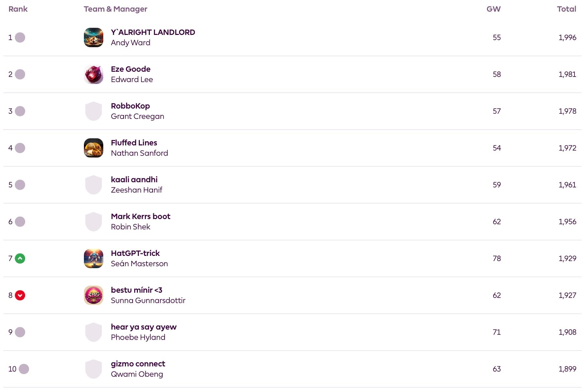
Task: Click the red down-arrow rank indicator
Action: click(20, 295)
